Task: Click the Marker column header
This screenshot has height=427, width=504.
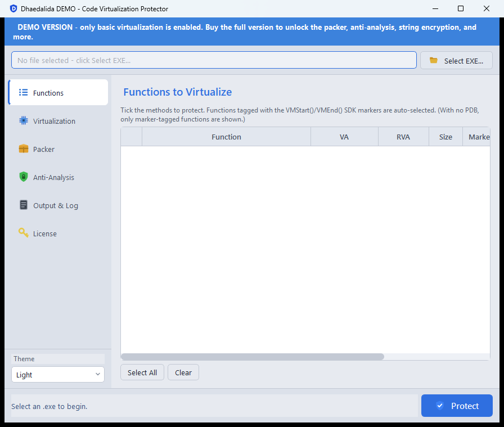Action: tap(476, 137)
